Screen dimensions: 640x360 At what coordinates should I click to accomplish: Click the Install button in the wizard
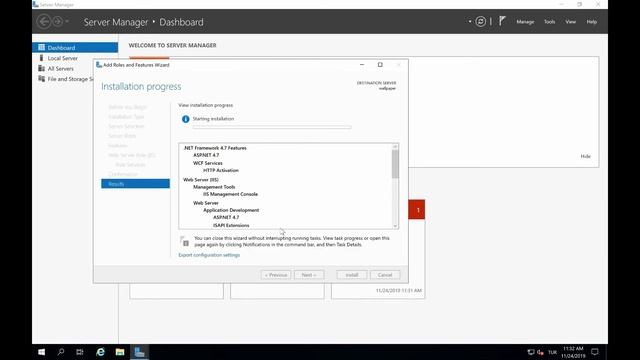coord(352,275)
